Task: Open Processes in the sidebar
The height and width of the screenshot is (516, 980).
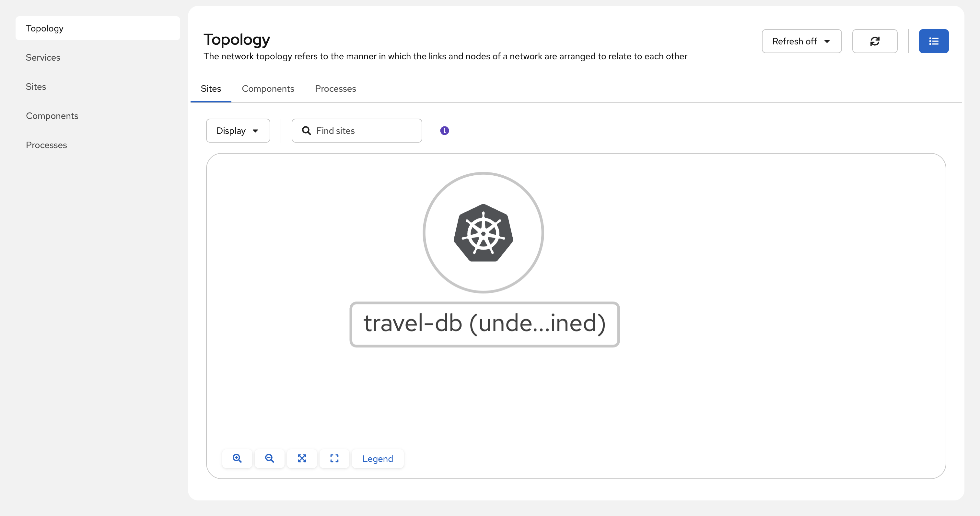Action: (x=98, y=145)
